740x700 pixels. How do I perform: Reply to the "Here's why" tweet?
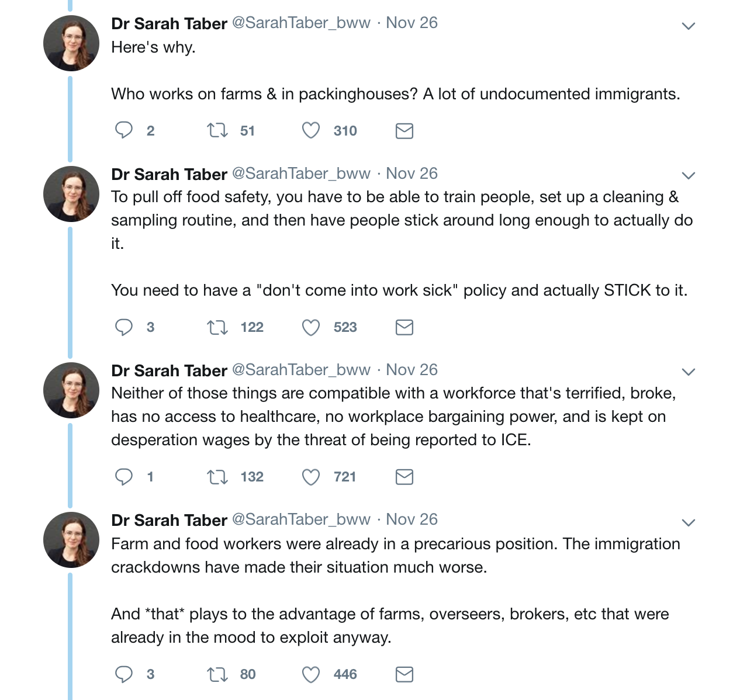(x=123, y=130)
